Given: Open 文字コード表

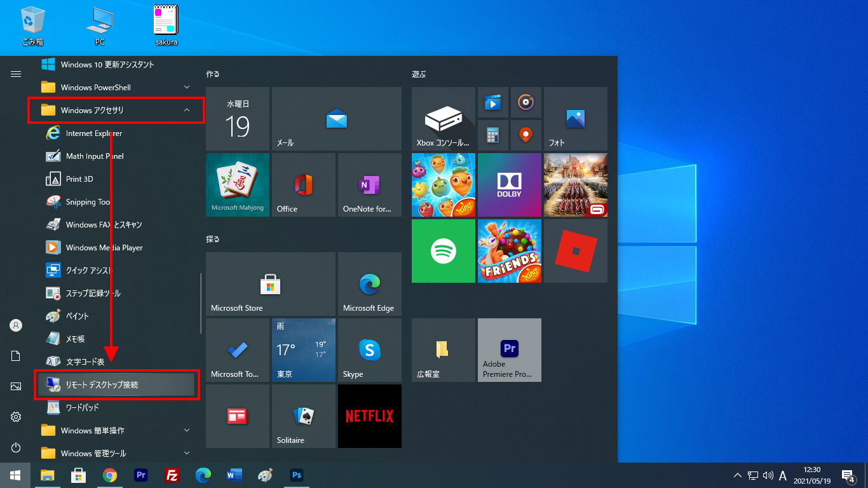Looking at the screenshot, I should click(x=118, y=362).
